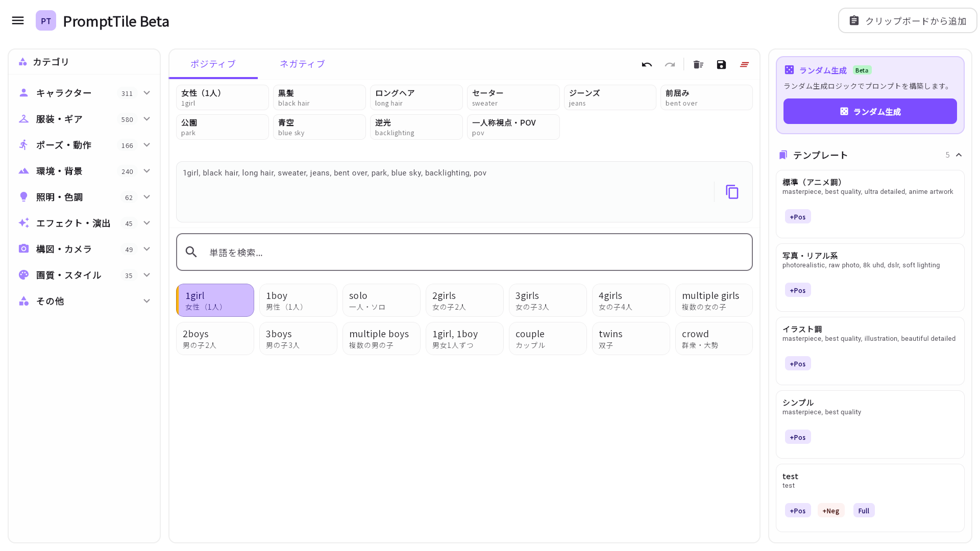This screenshot has height=551, width=980.
Task: Select the 1boy word tile
Action: coord(298,300)
